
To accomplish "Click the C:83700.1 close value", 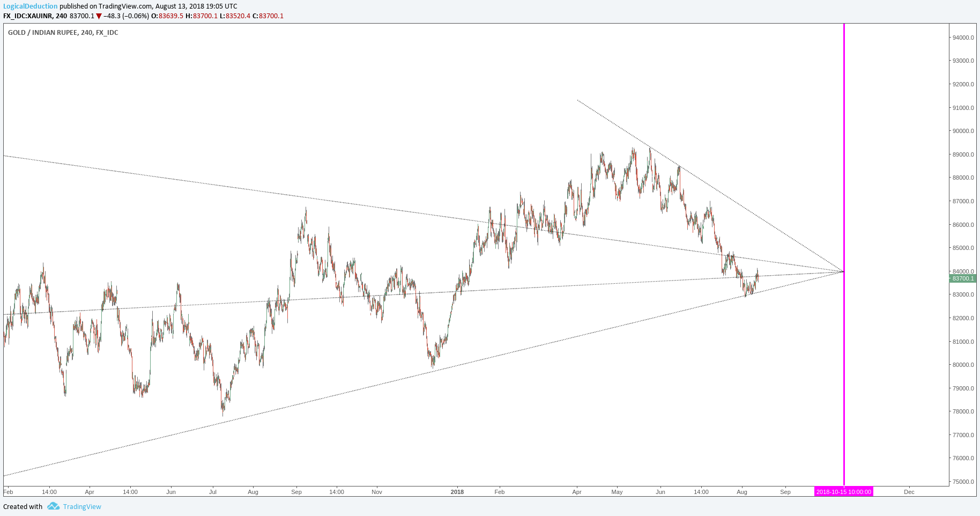I will pos(268,16).
